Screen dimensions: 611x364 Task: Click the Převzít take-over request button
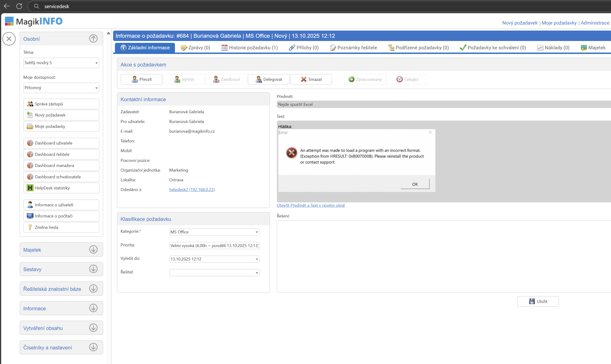141,79
